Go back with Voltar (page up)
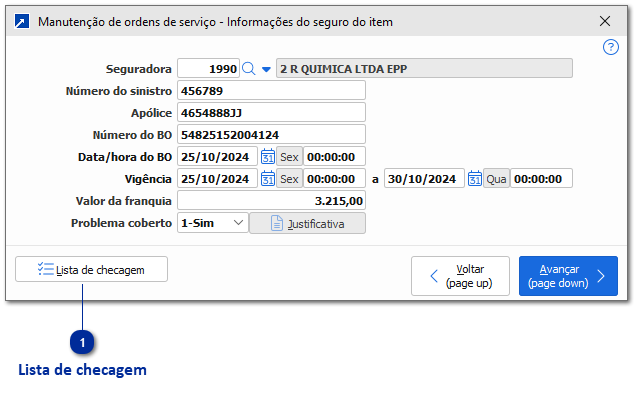 (x=460, y=276)
